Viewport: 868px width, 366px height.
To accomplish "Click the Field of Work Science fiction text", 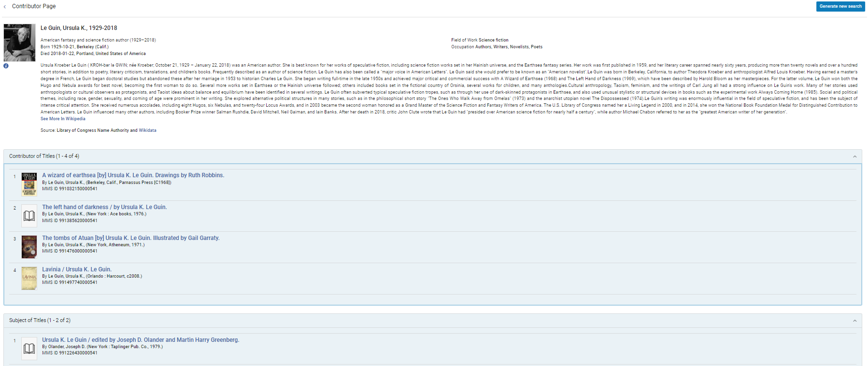I will coord(480,40).
